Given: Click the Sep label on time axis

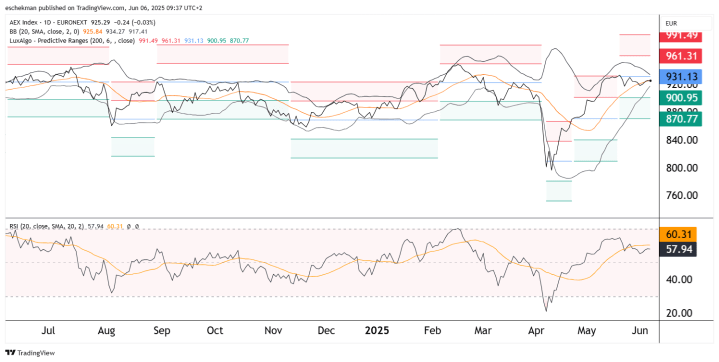Looking at the screenshot, I should [161, 330].
